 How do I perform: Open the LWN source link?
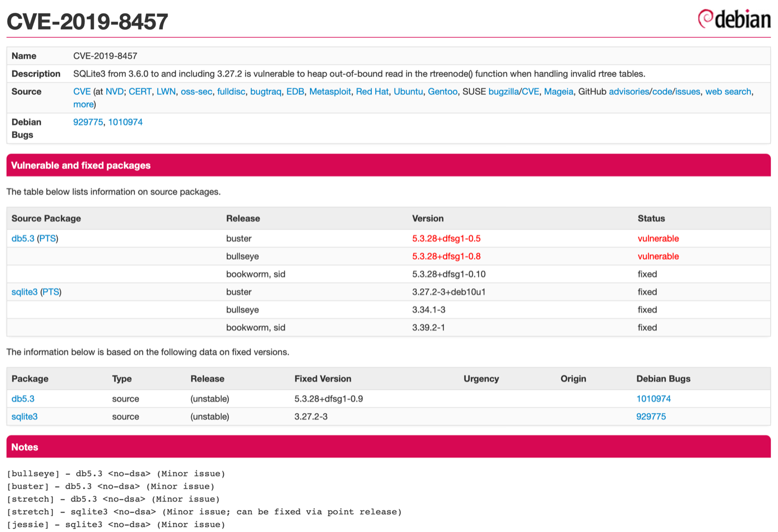(x=166, y=92)
